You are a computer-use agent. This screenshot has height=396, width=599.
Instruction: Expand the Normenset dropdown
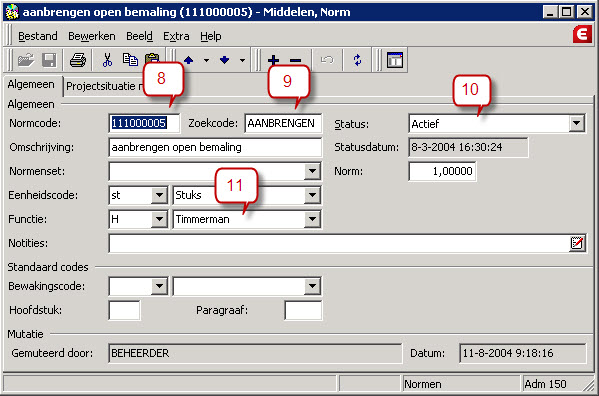point(312,171)
